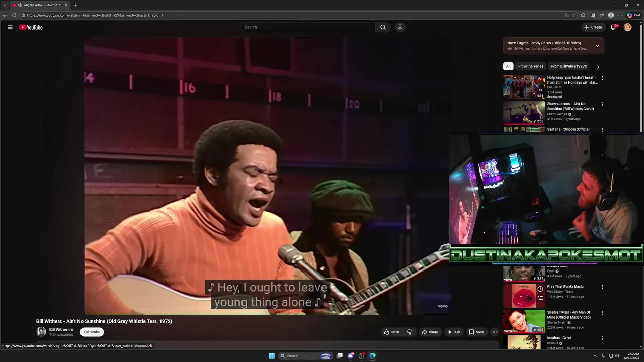644x362 pixels.
Task: Mute the tab using speaker icon
Action: coord(20,5)
